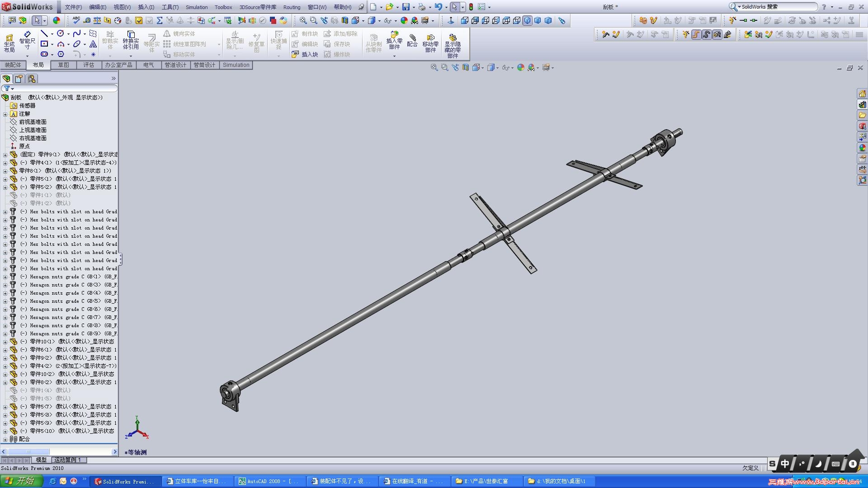868x488 pixels.
Task: Click Section View icon in viewport toolbar
Action: pos(466,67)
